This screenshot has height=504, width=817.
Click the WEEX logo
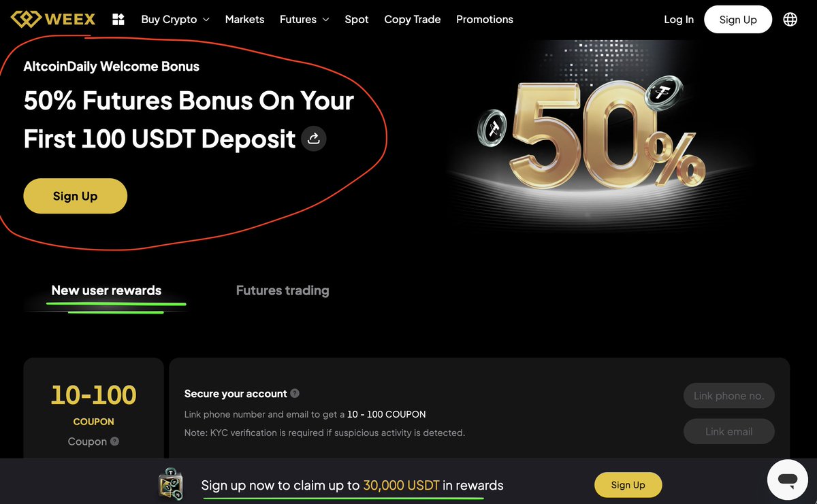pos(53,19)
